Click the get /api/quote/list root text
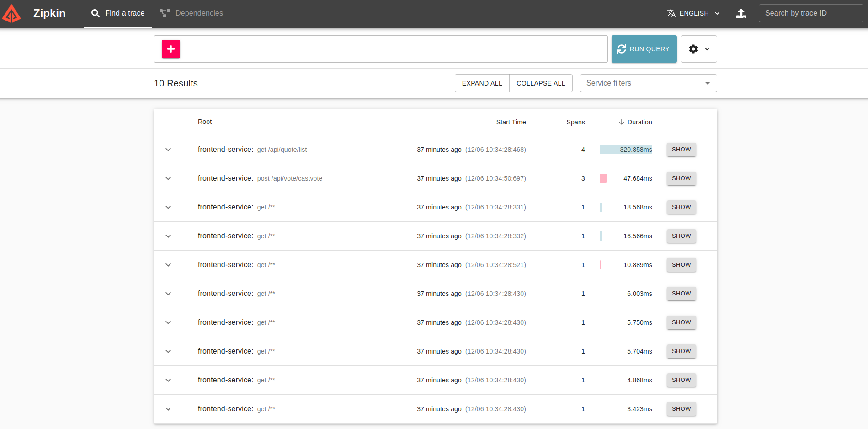 [x=282, y=150]
